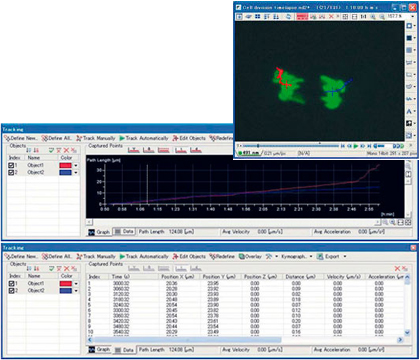Click zoom in magnifier in image window toolbar
This screenshot has width=420, height=360.
pyautogui.click(x=373, y=16)
